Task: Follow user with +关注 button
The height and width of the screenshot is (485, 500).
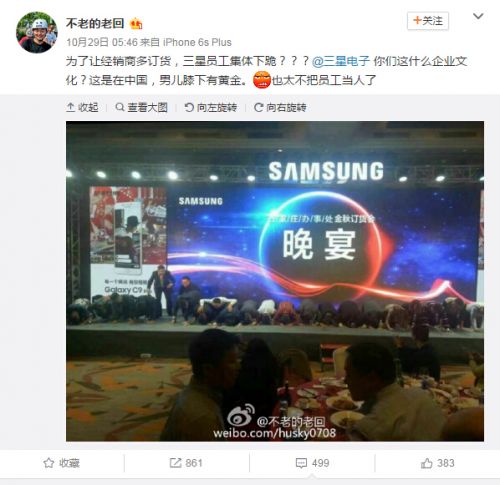Action: (x=428, y=21)
